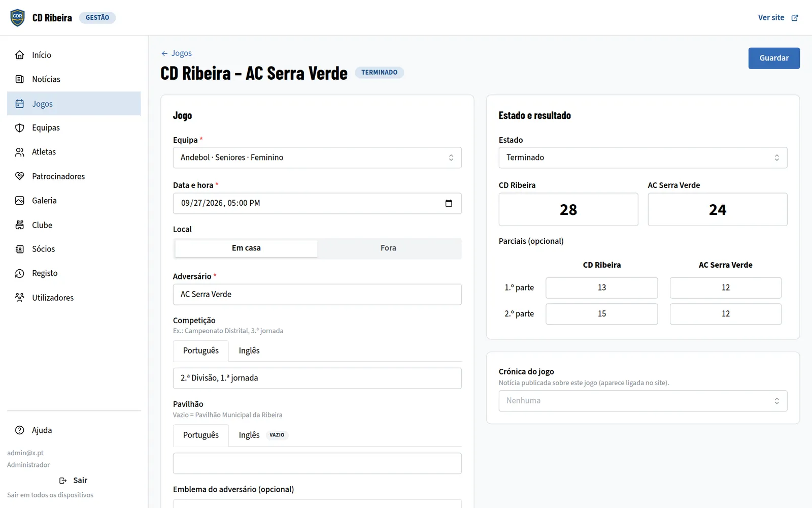The image size is (812, 508).
Task: Select the Notícias newspaper icon
Action: tap(20, 79)
